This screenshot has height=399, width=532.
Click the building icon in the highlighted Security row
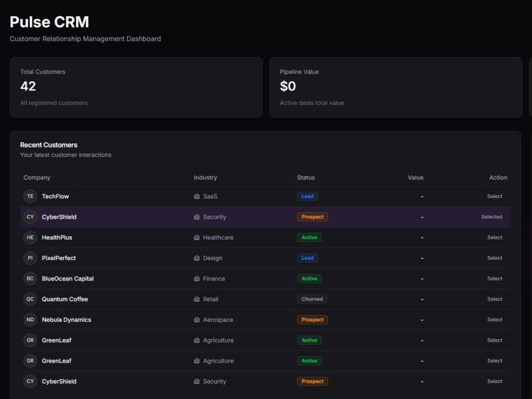pyautogui.click(x=197, y=217)
